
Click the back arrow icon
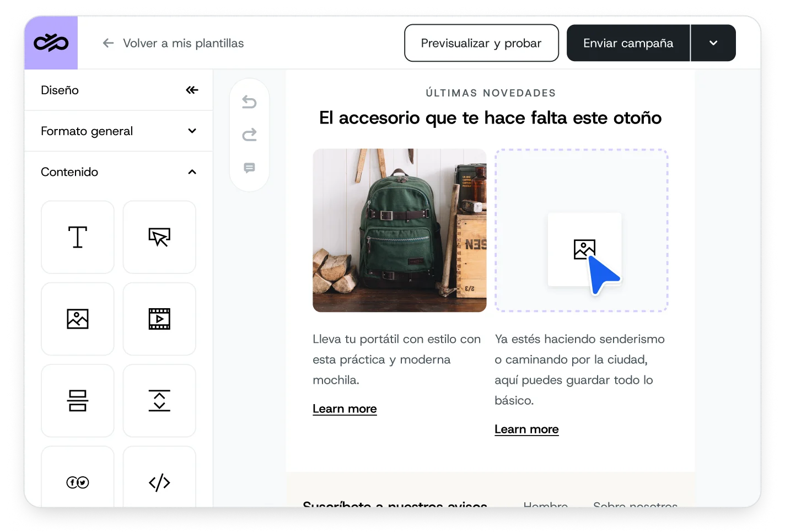pos(108,43)
